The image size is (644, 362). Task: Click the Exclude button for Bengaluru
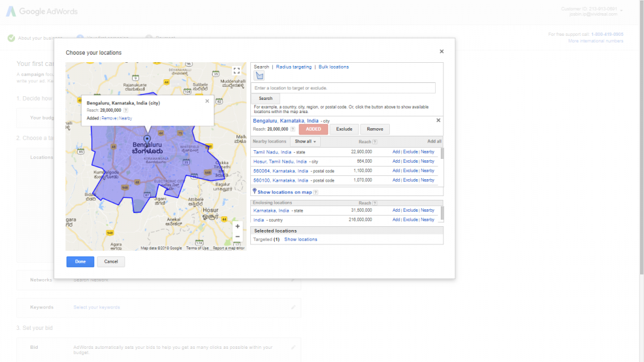344,129
